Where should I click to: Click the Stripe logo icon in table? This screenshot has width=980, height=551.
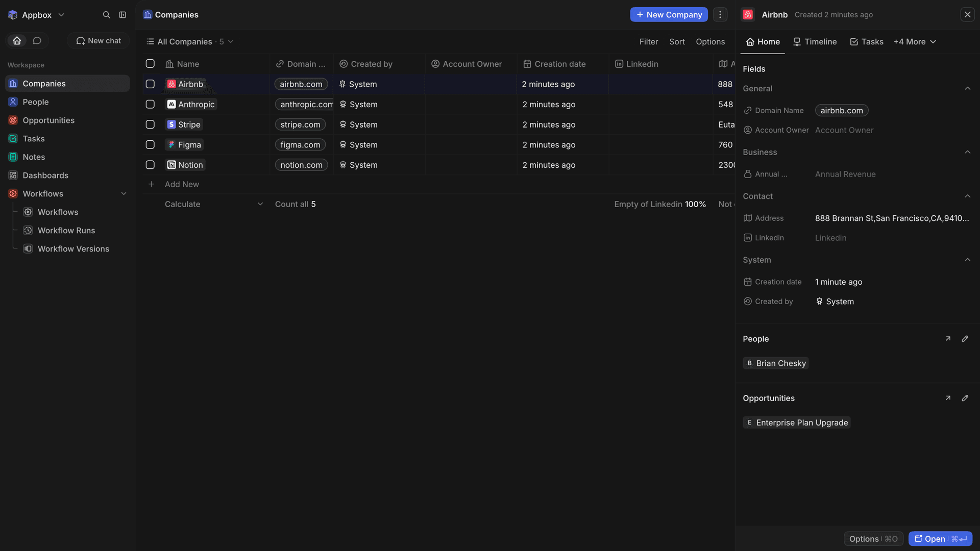171,124
